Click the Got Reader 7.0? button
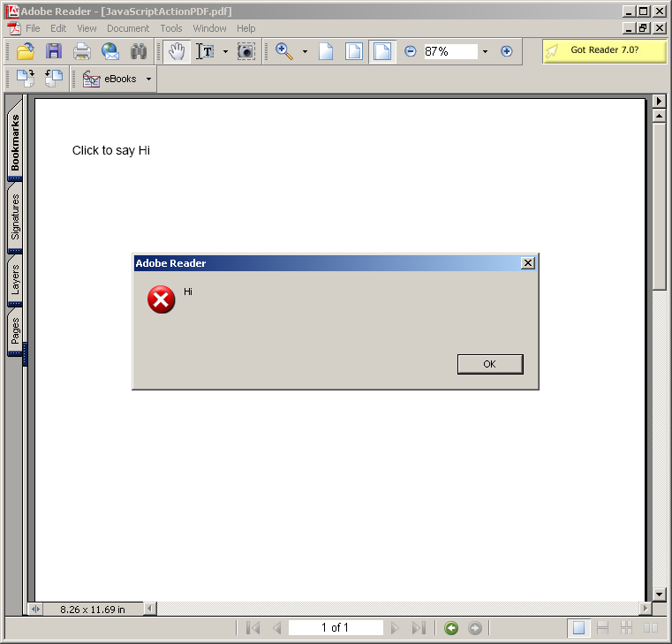This screenshot has width=672, height=644. point(605,50)
